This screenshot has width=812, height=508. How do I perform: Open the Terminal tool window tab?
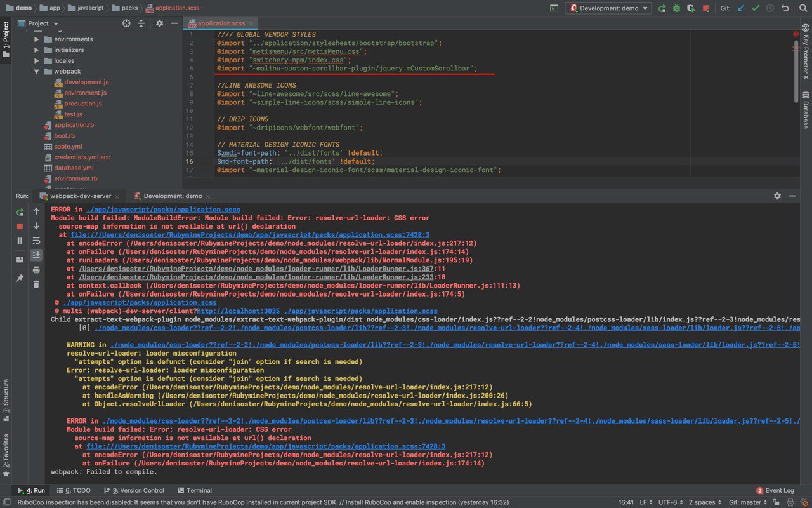(195, 490)
